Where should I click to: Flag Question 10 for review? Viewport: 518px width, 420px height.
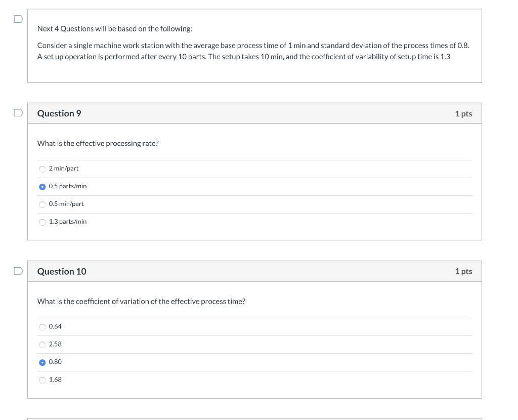coord(18,271)
